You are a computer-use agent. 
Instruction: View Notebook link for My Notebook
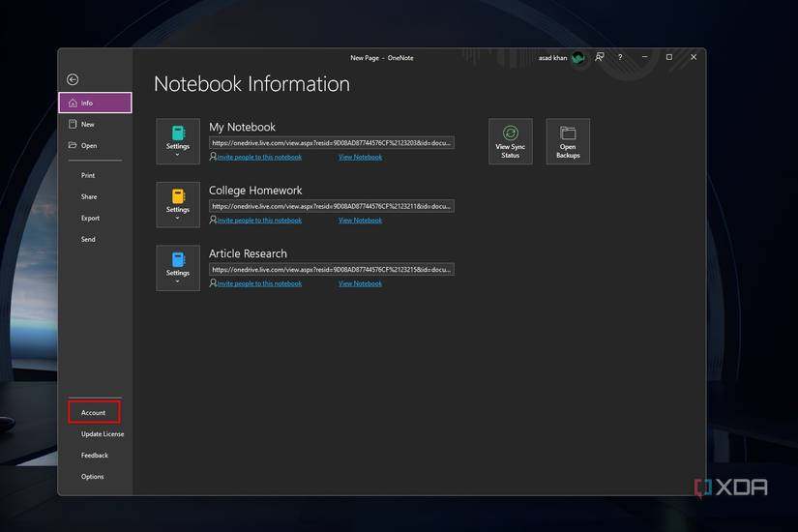coord(361,158)
